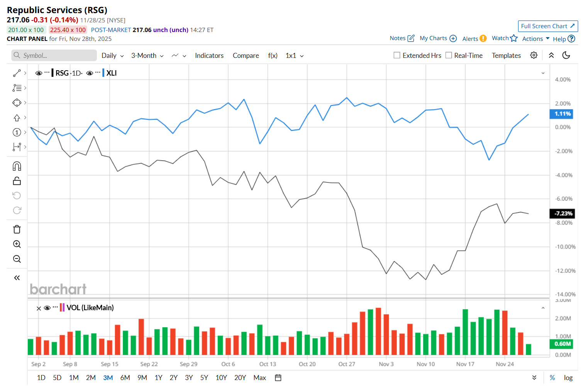Toggle visibility of the VOL indicator
This screenshot has width=588, height=392.
coord(47,308)
